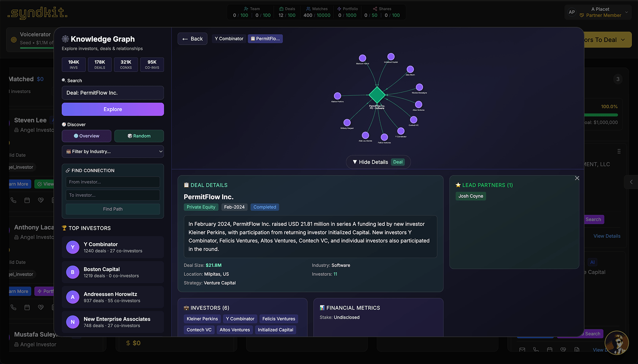This screenshot has width=638, height=364.
Task: Open Andreessen Horowitz in Top Investors list
Action: tap(113, 297)
